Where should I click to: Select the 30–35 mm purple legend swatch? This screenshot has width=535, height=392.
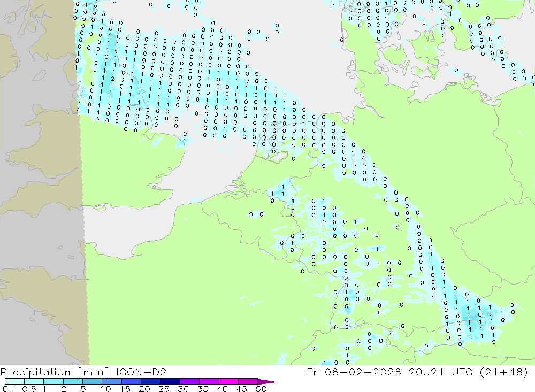tap(190, 381)
